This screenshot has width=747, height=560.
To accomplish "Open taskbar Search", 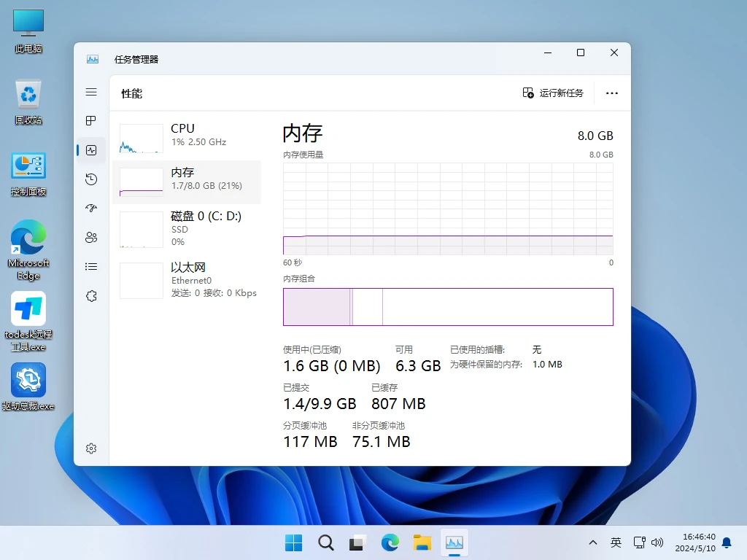I will (x=326, y=542).
